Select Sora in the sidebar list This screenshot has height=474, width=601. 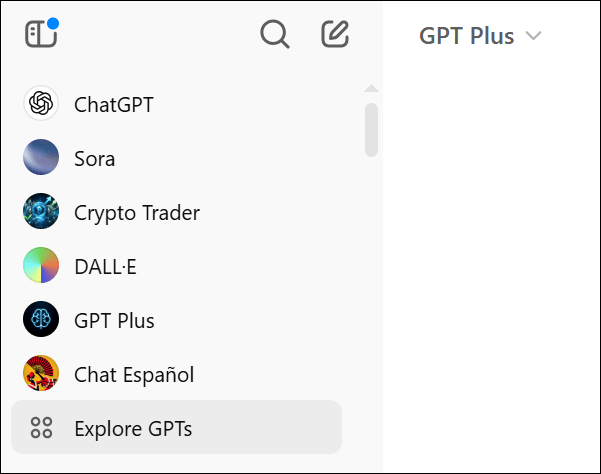(x=95, y=158)
